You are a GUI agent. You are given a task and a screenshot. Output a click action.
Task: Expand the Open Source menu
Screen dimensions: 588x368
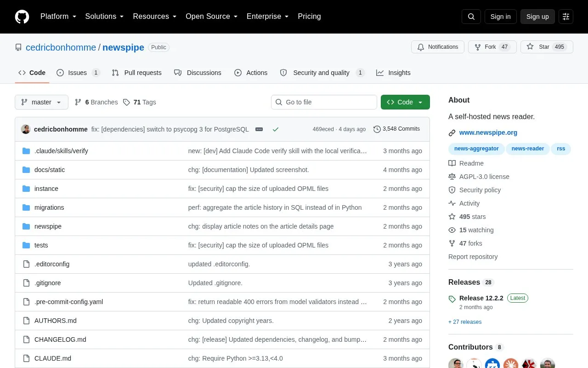coord(212,17)
